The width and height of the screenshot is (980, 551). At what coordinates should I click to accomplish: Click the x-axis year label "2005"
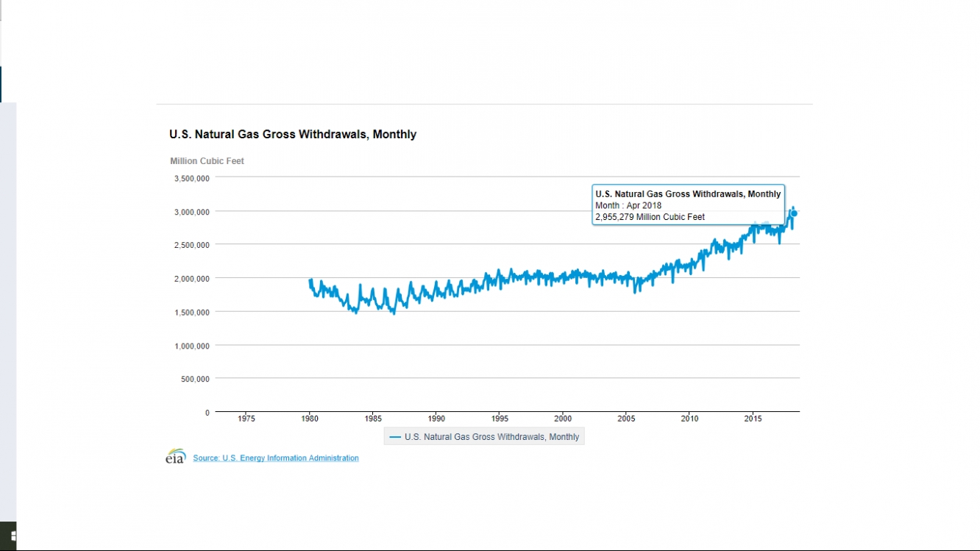626,419
